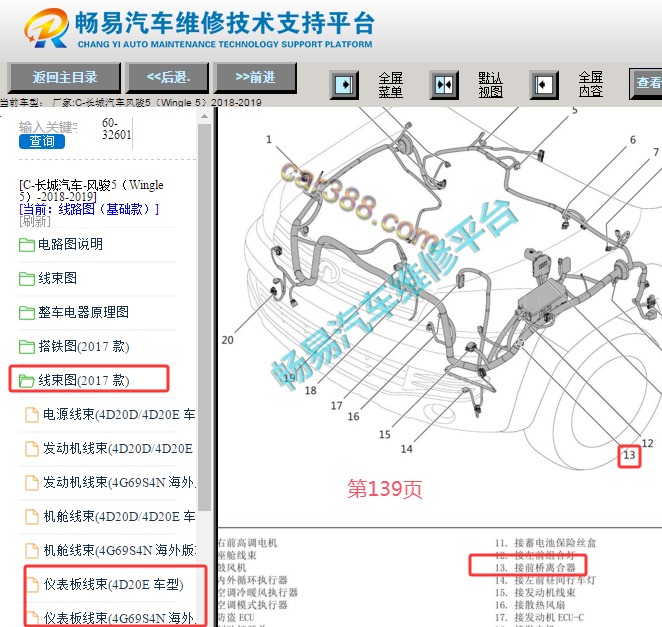Click legend entry 11. 接蓄电池保险丝盒
The width and height of the screenshot is (662, 627).
tap(545, 543)
